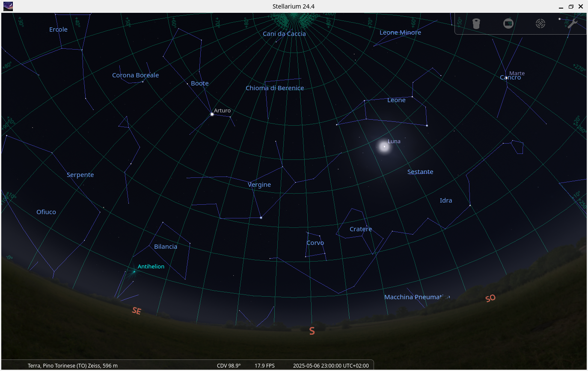588x371 pixels.
Task: Click the Corvo constellation label
Action: (315, 243)
